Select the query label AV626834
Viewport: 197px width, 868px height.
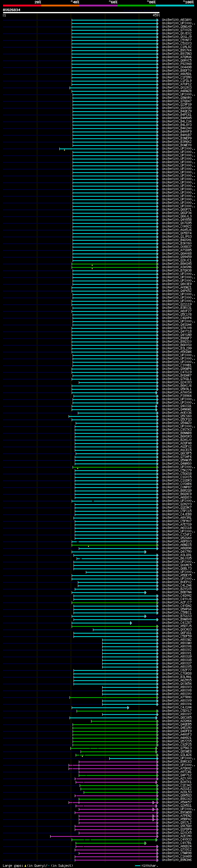[x=11, y=10]
